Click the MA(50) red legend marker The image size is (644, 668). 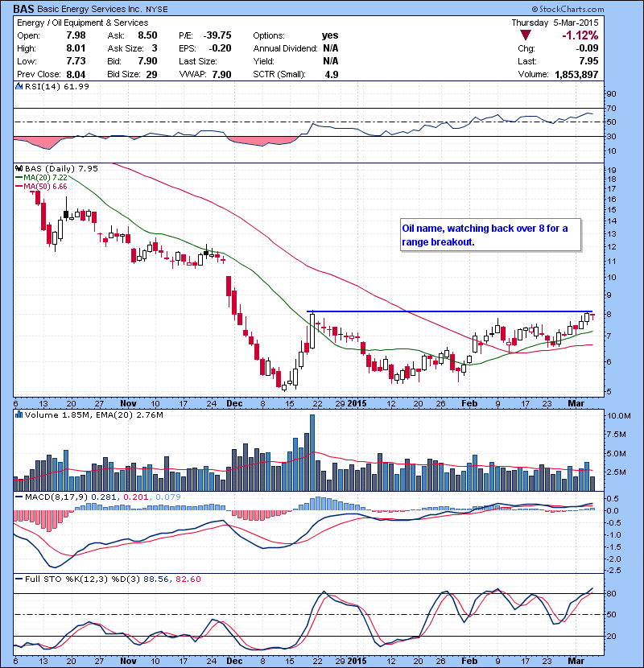(19, 186)
